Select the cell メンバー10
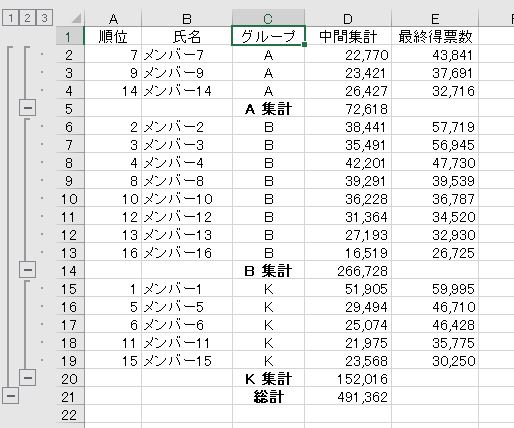Viewport: 514px width, 428px height. [x=187, y=198]
